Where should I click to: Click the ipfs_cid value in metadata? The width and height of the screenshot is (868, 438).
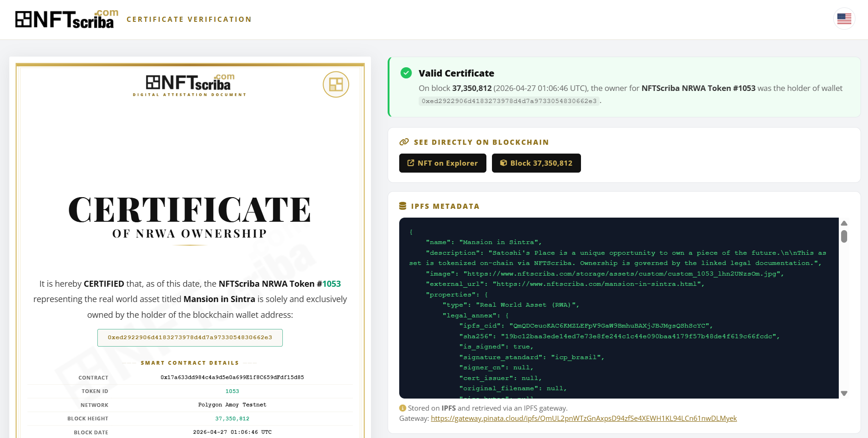(x=611, y=326)
